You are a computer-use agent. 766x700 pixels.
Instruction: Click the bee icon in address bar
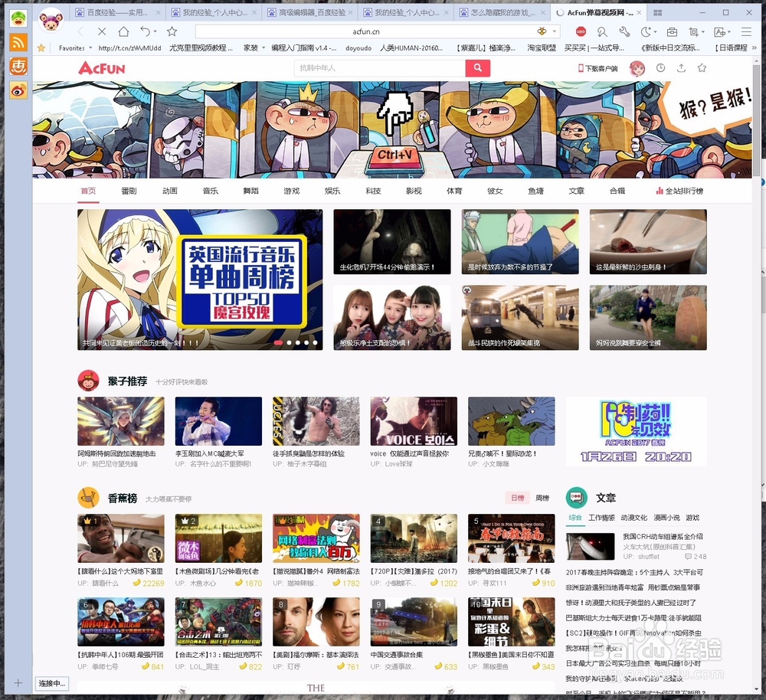(x=542, y=31)
